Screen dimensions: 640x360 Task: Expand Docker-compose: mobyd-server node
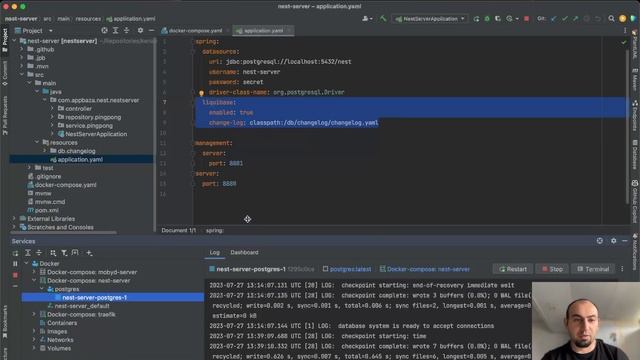[34, 272]
